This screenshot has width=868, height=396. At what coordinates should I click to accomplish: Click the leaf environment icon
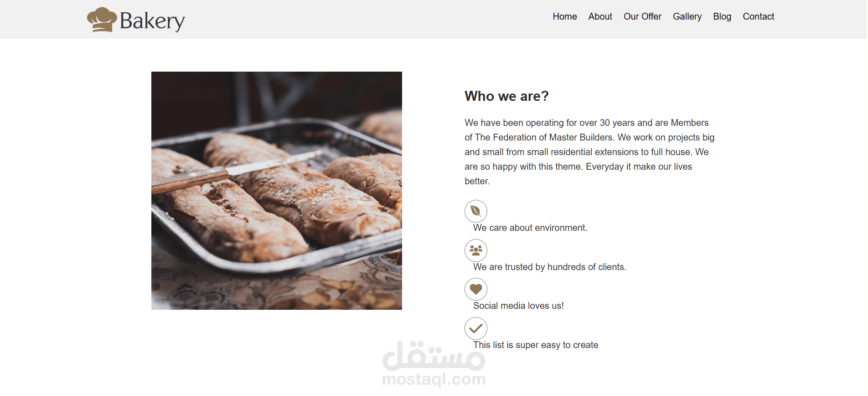tap(475, 211)
